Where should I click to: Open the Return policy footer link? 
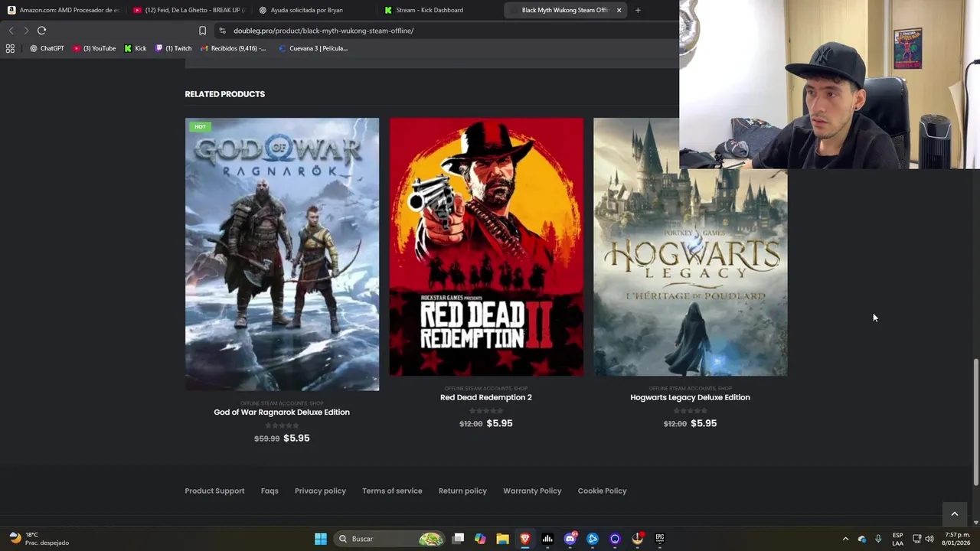coord(462,491)
